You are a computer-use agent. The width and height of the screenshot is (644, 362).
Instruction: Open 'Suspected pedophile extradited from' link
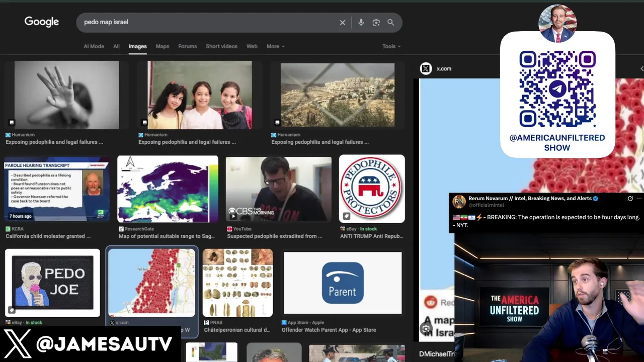275,236
